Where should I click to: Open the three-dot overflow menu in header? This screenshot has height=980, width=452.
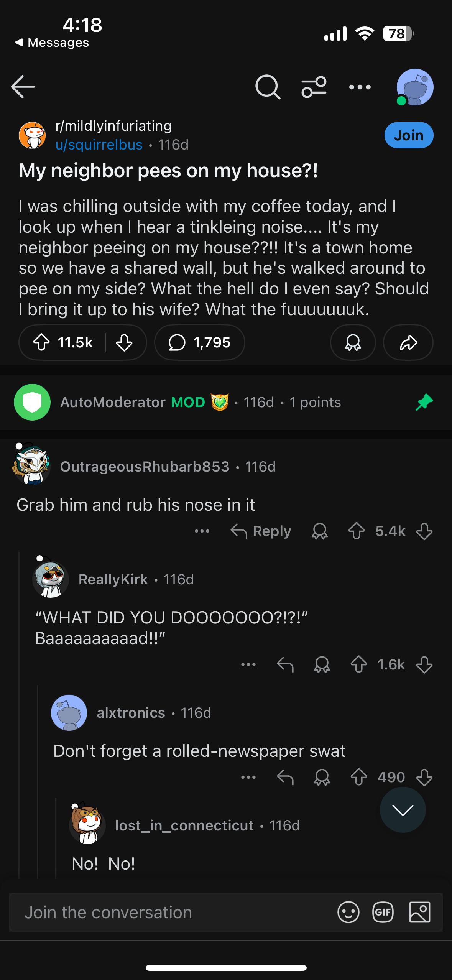pos(360,87)
